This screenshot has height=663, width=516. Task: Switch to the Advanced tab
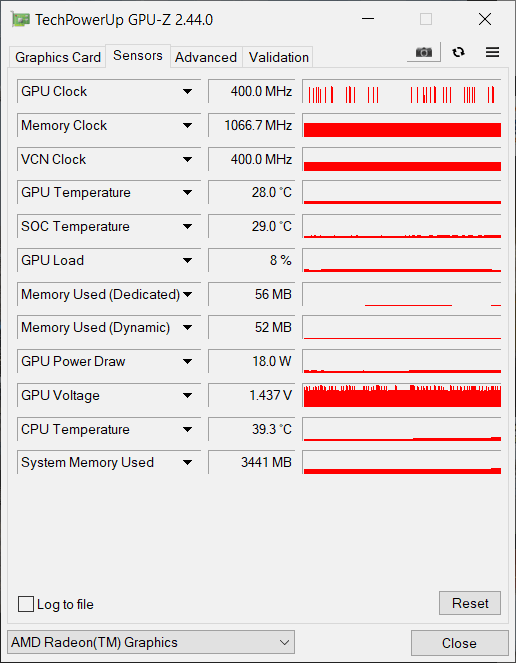206,57
